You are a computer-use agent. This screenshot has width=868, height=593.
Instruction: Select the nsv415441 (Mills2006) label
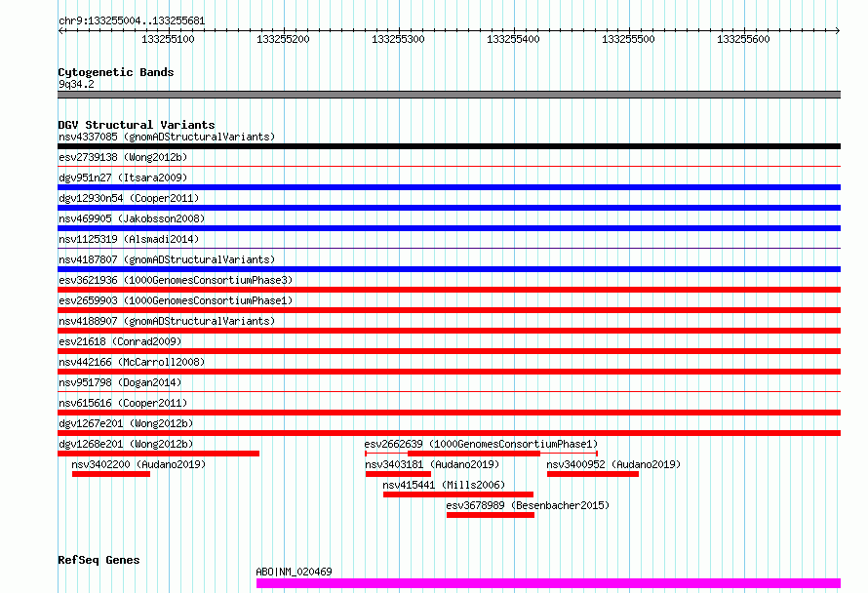tap(444, 485)
